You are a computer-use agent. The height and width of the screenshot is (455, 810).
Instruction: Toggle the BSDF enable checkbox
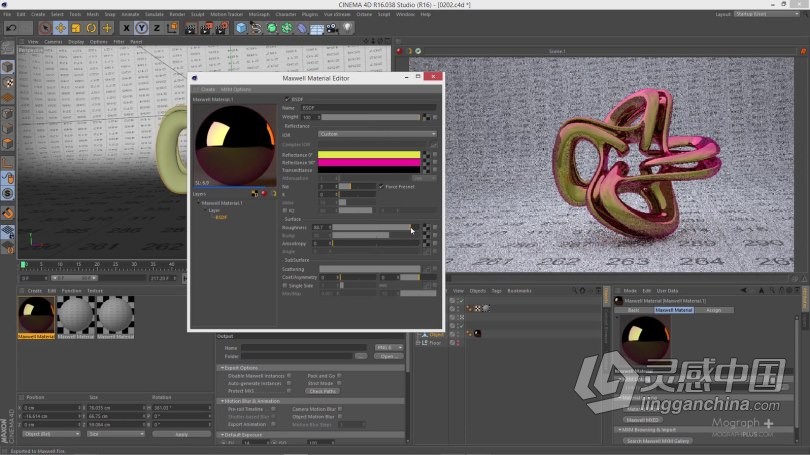pyautogui.click(x=287, y=99)
